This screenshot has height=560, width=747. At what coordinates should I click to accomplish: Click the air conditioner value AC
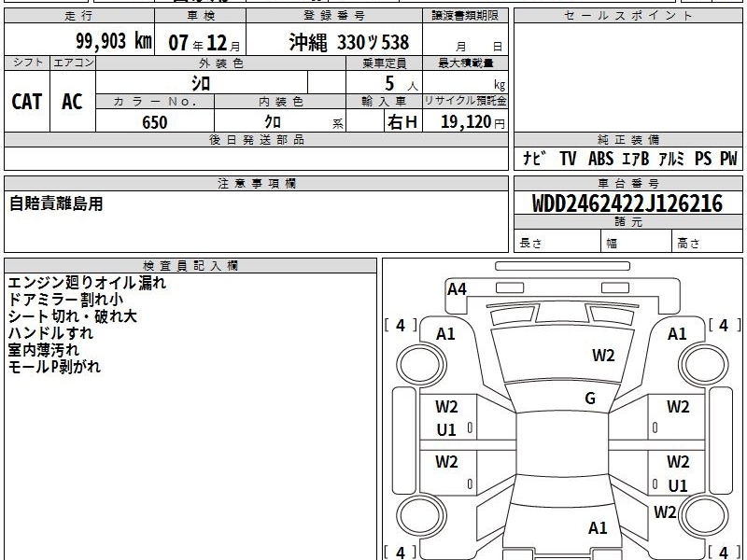click(72, 102)
